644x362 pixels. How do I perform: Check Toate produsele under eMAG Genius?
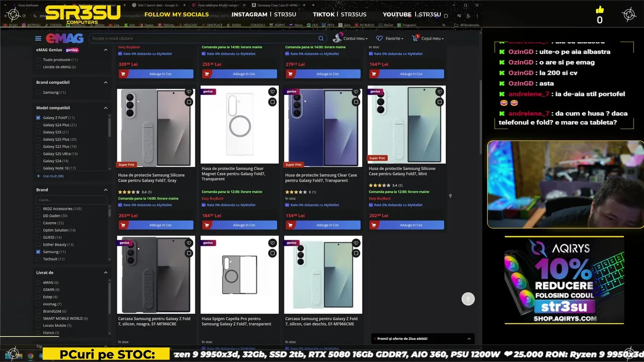pyautogui.click(x=38, y=60)
